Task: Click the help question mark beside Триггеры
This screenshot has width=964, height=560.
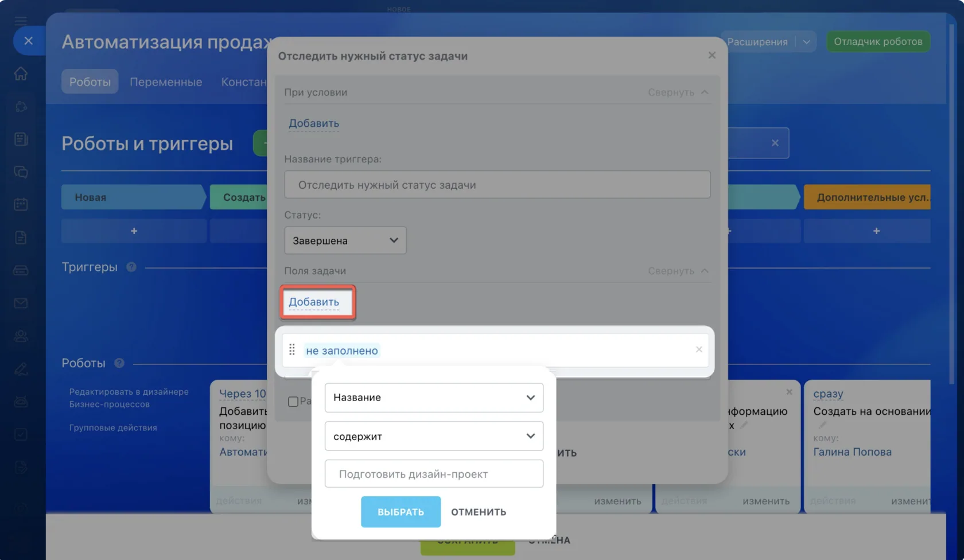Action: (131, 267)
